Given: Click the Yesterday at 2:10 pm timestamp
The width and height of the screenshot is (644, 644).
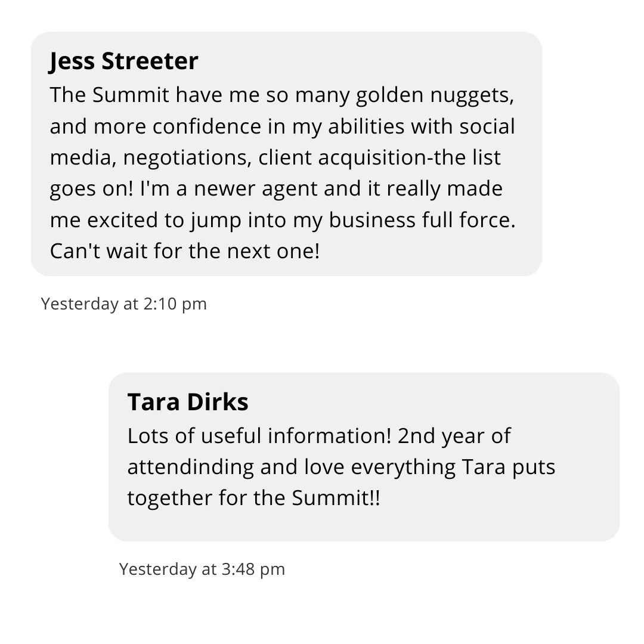Looking at the screenshot, I should pos(123,304).
